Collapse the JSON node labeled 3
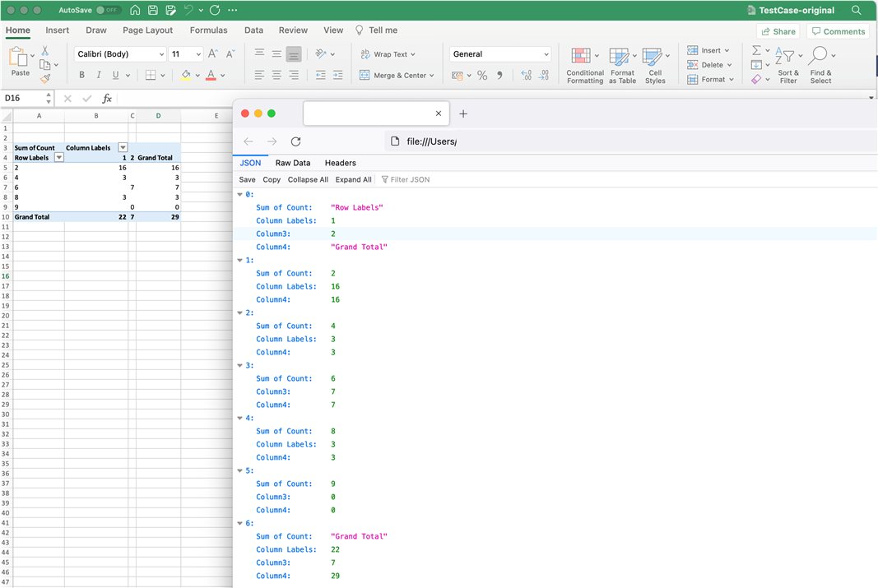The image size is (878, 588). click(x=241, y=364)
